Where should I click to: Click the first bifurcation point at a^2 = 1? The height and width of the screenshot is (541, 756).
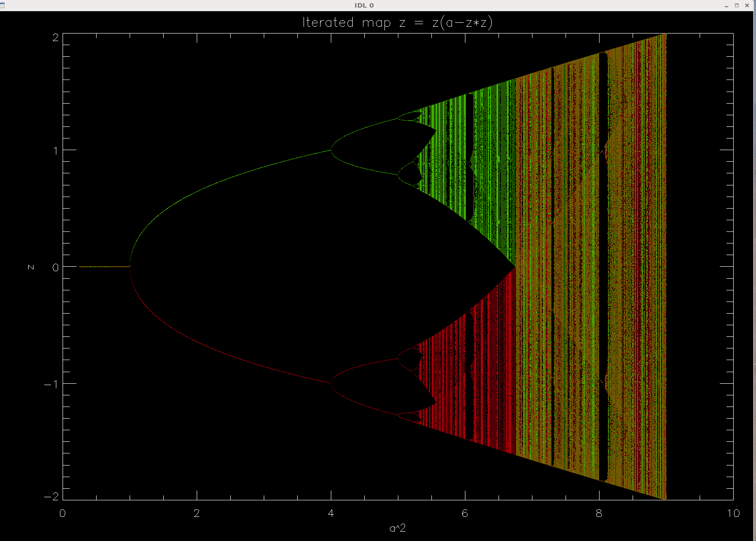[x=130, y=267]
